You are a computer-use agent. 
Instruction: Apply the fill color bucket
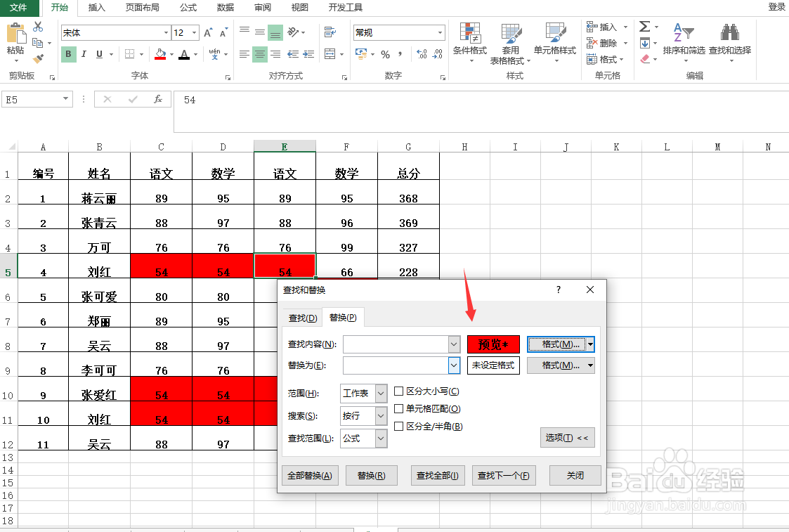[160, 54]
